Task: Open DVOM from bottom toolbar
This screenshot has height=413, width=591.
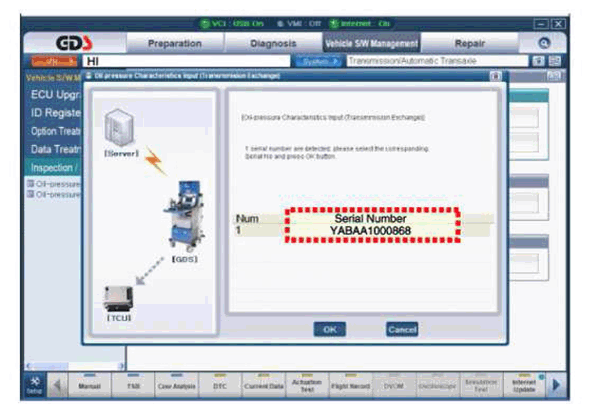Action: coord(393,385)
